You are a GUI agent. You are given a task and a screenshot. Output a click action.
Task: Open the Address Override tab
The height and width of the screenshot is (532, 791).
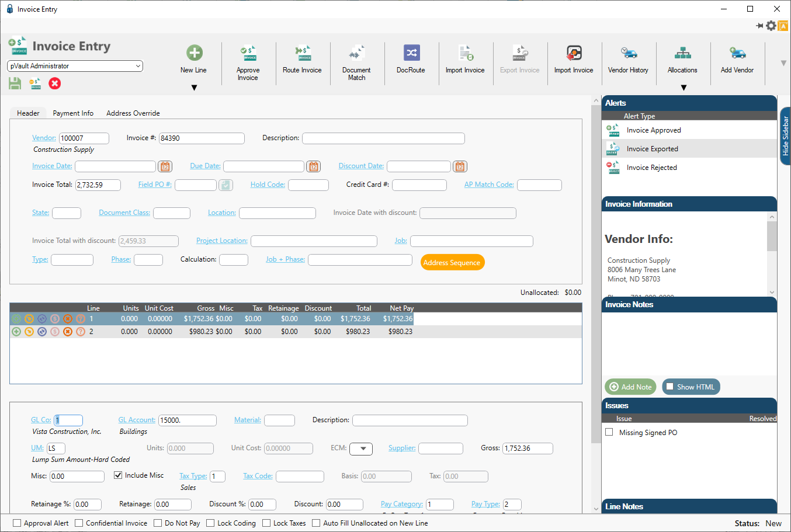click(133, 113)
